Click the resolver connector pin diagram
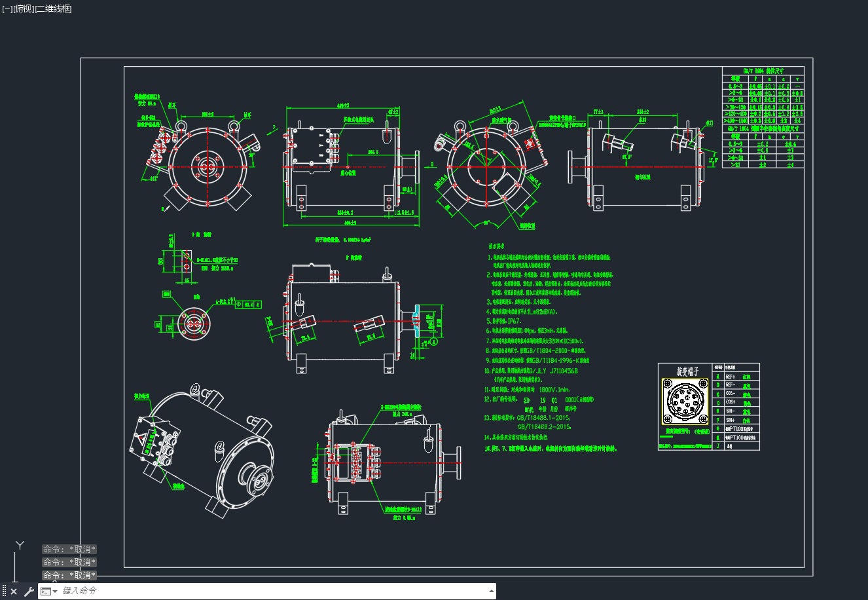 click(686, 402)
